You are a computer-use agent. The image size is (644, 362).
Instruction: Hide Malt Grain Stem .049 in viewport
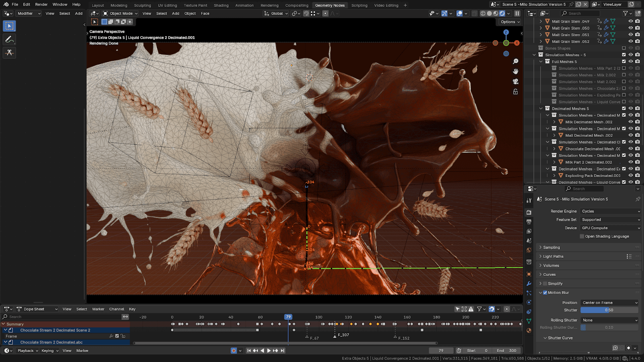pos(631,21)
